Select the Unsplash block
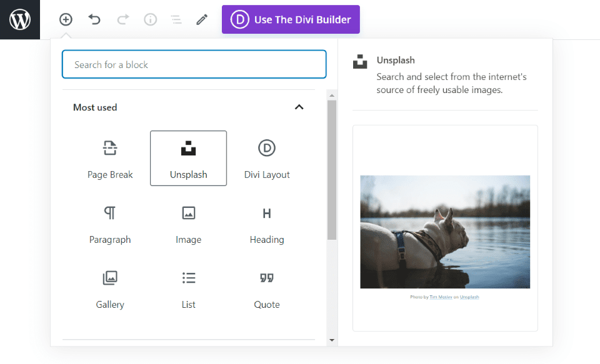This screenshot has height=364, width=600. (188, 158)
